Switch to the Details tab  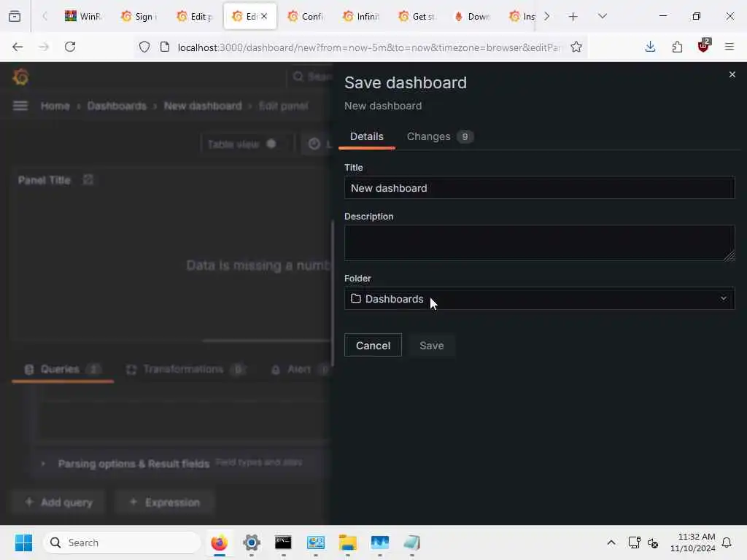tap(366, 136)
